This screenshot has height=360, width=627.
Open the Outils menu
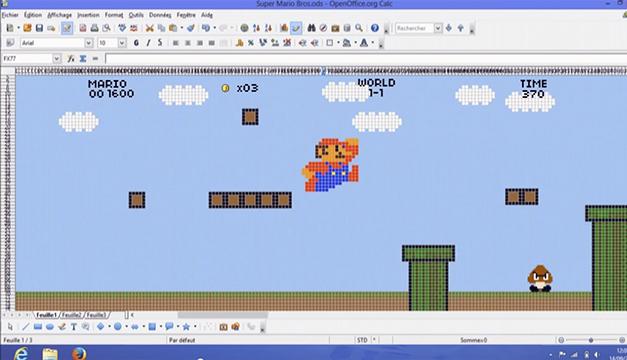coord(136,15)
